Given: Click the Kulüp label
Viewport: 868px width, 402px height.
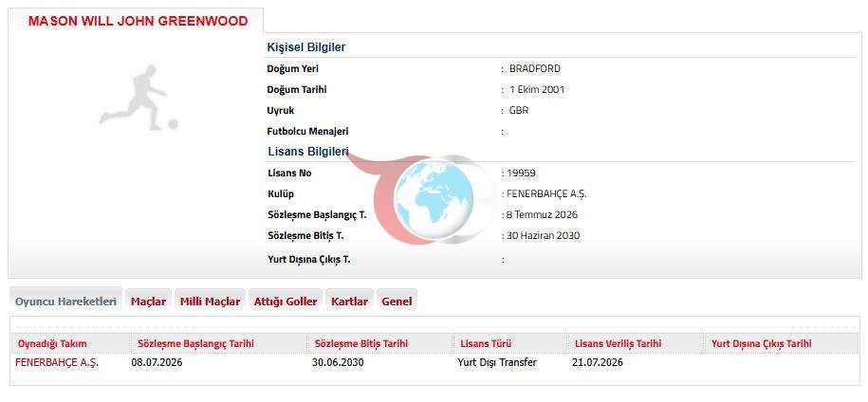Looking at the screenshot, I should click(281, 194).
